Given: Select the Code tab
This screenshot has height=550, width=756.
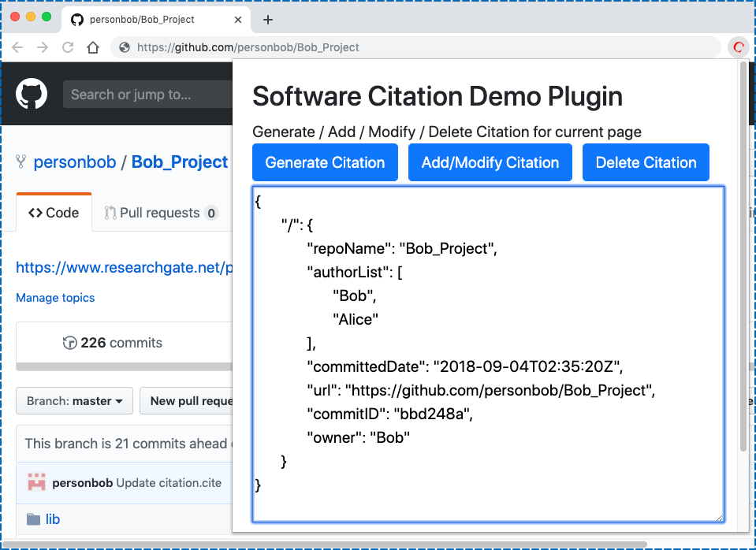Looking at the screenshot, I should click(54, 213).
